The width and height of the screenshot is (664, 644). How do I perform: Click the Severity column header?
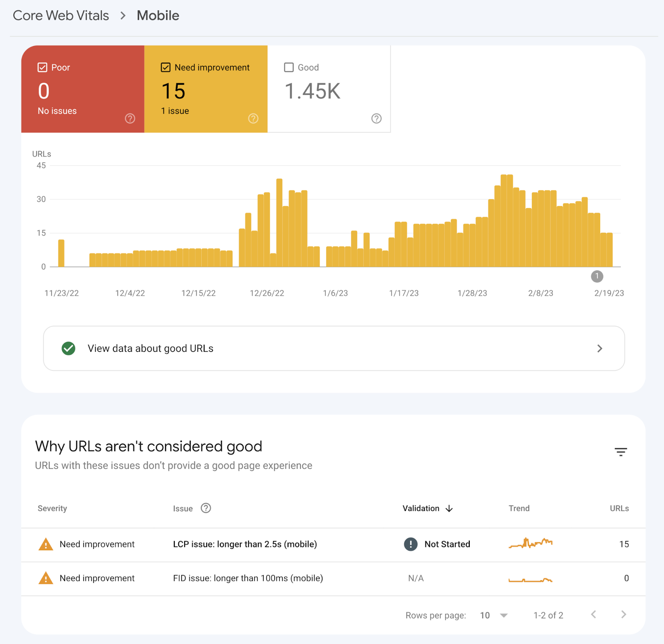[x=52, y=508]
